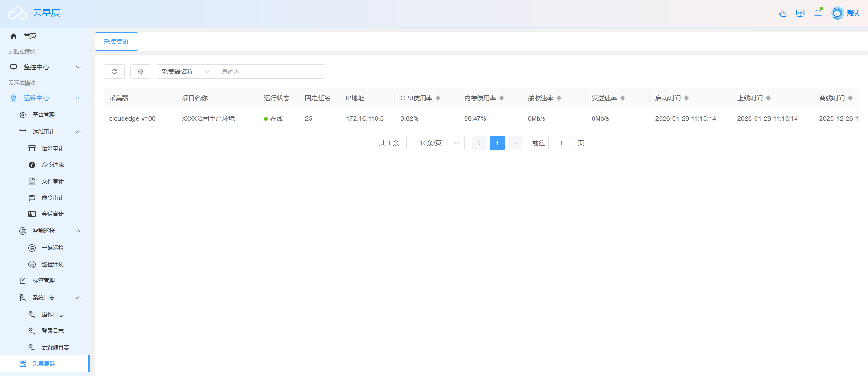Sort by 发送速率 column arrows
The image size is (868, 376).
623,98
